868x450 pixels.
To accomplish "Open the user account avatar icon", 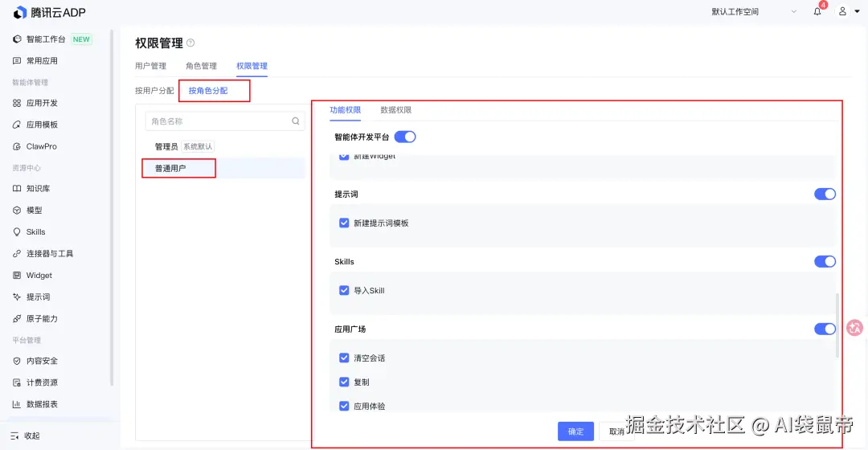I will tap(842, 11).
